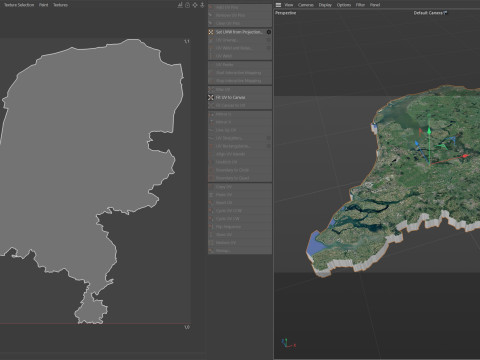480x360 pixels.
Task: Click the Boundary to Quad command icon
Action: [211, 178]
